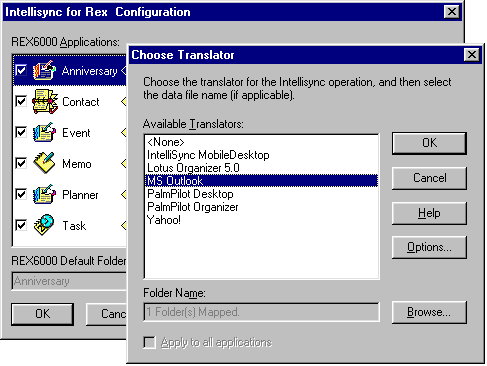
Task: Click the Anniversary application icon
Action: coord(44,70)
